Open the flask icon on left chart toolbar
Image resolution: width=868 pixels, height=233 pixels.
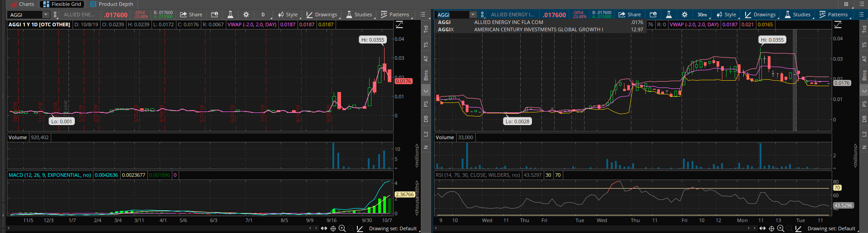[x=230, y=15]
